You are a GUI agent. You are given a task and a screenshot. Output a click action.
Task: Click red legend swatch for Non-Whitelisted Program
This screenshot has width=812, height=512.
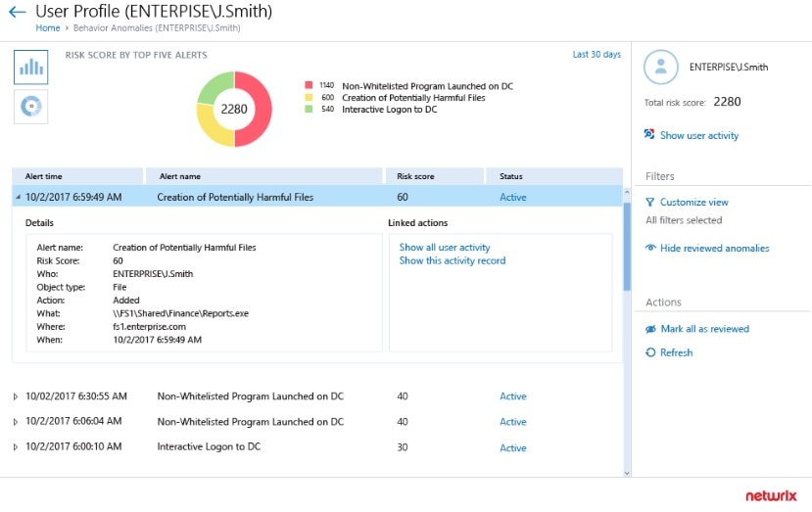(x=309, y=85)
